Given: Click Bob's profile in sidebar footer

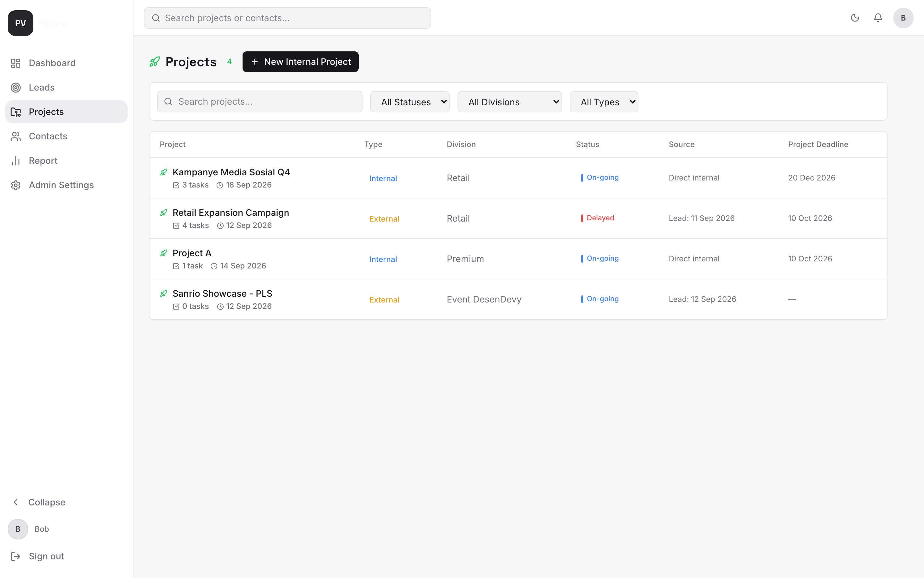Looking at the screenshot, I should 29,529.
